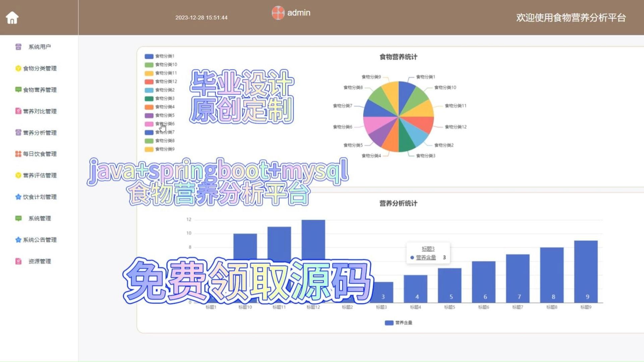Toggle 食物分类8 legend swatch

149,141
